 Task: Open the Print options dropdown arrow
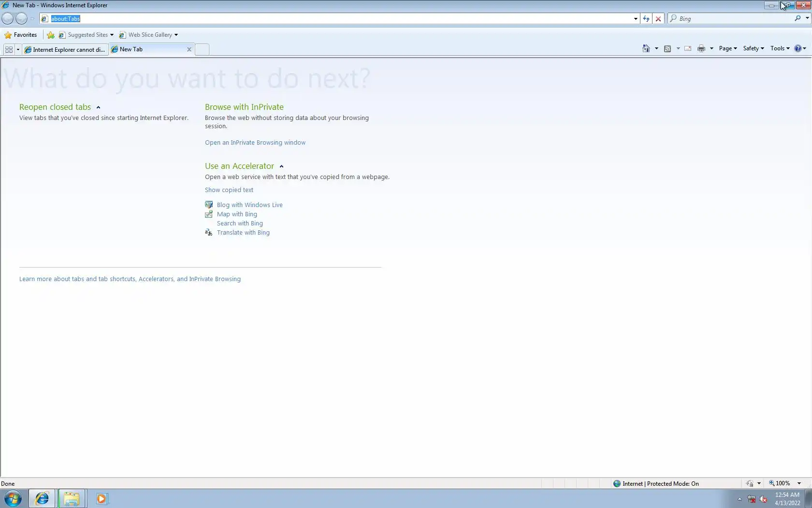[711, 48]
